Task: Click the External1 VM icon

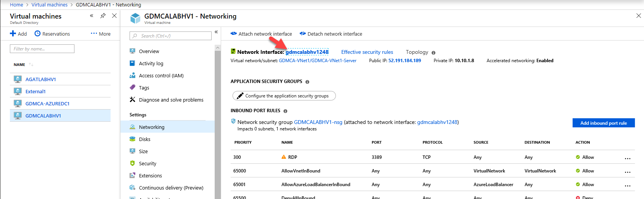Action: tap(17, 91)
